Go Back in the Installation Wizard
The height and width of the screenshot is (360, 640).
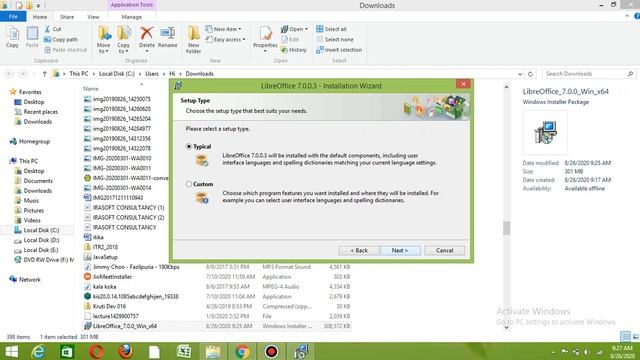click(359, 250)
